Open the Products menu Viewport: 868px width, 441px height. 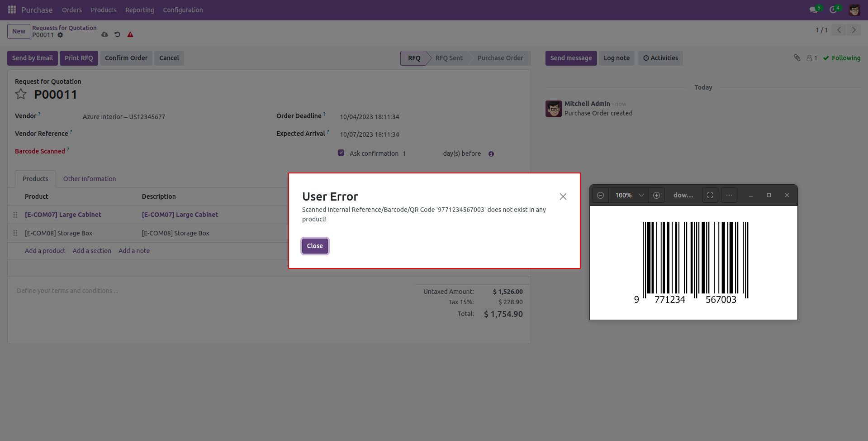click(x=104, y=10)
